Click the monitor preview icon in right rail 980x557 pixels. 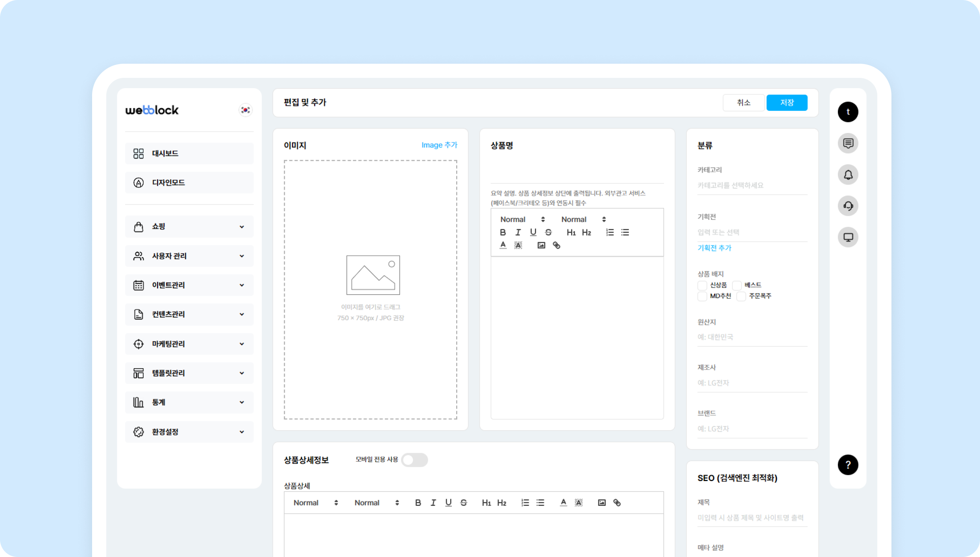848,237
